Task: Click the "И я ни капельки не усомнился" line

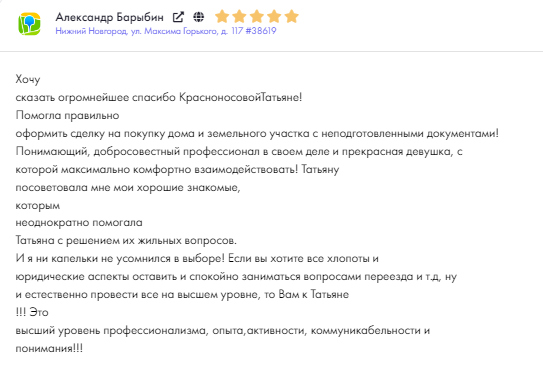Action: pos(197,259)
